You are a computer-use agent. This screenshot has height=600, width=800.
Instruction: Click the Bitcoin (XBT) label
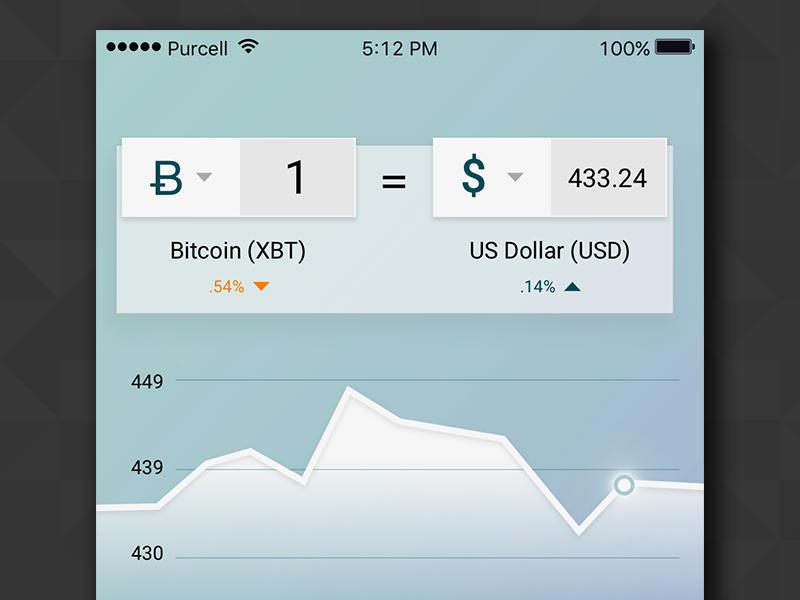238,250
